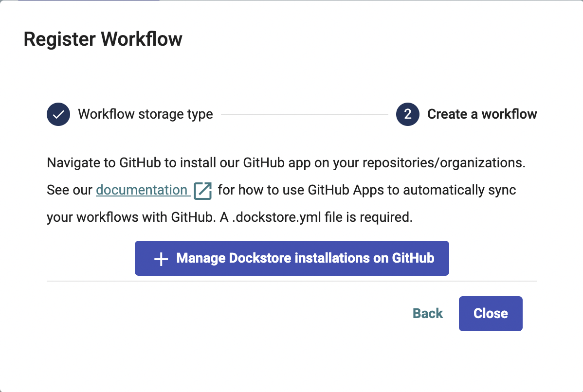This screenshot has width=583, height=392.
Task: Click the plus icon on Manage button
Action: (161, 259)
